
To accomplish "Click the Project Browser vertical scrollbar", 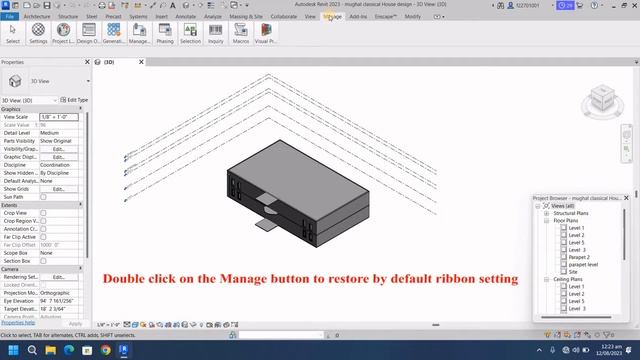I will pos(624,235).
